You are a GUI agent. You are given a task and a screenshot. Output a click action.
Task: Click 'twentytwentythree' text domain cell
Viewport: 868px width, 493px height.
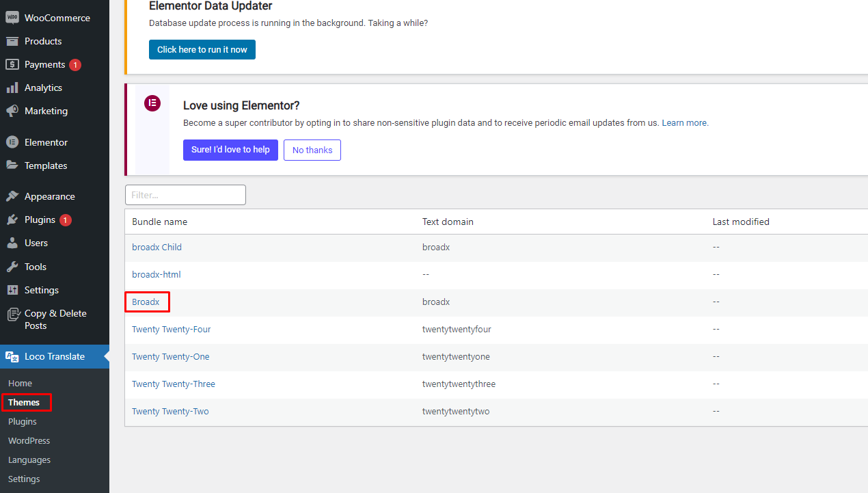tap(459, 384)
